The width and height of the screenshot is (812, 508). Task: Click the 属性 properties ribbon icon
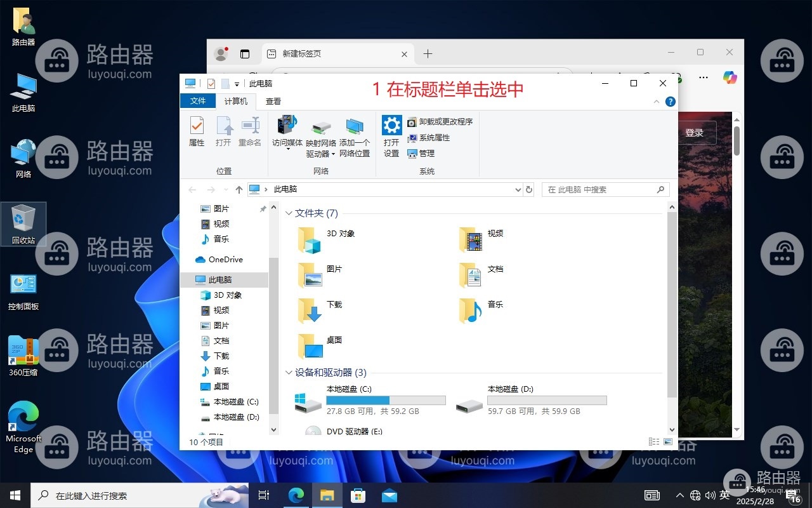coord(197,131)
